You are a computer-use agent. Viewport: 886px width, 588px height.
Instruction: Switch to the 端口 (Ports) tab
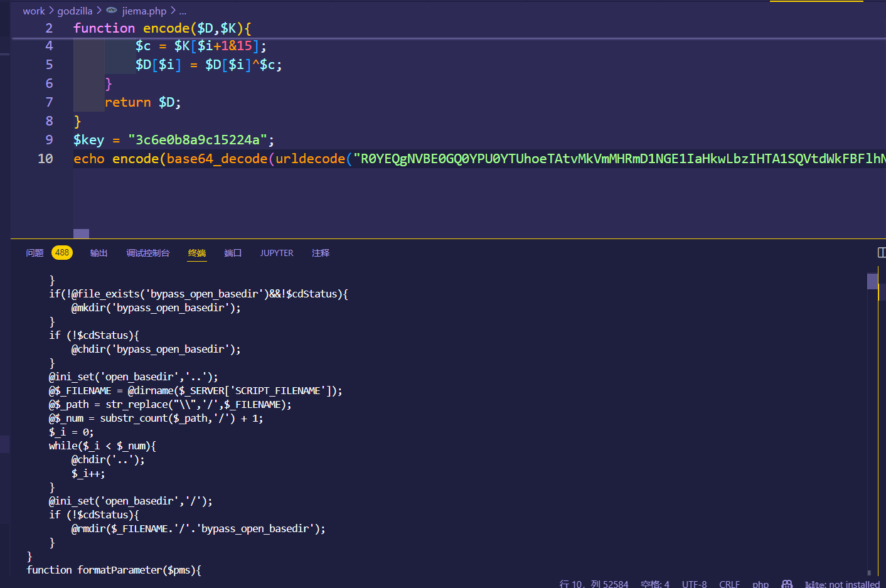pyautogui.click(x=233, y=253)
